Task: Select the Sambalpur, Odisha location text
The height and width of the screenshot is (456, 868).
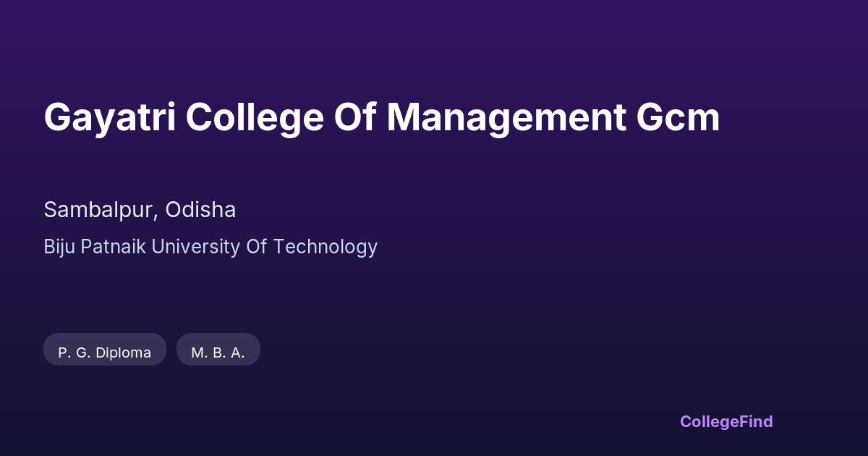Action: [140, 210]
